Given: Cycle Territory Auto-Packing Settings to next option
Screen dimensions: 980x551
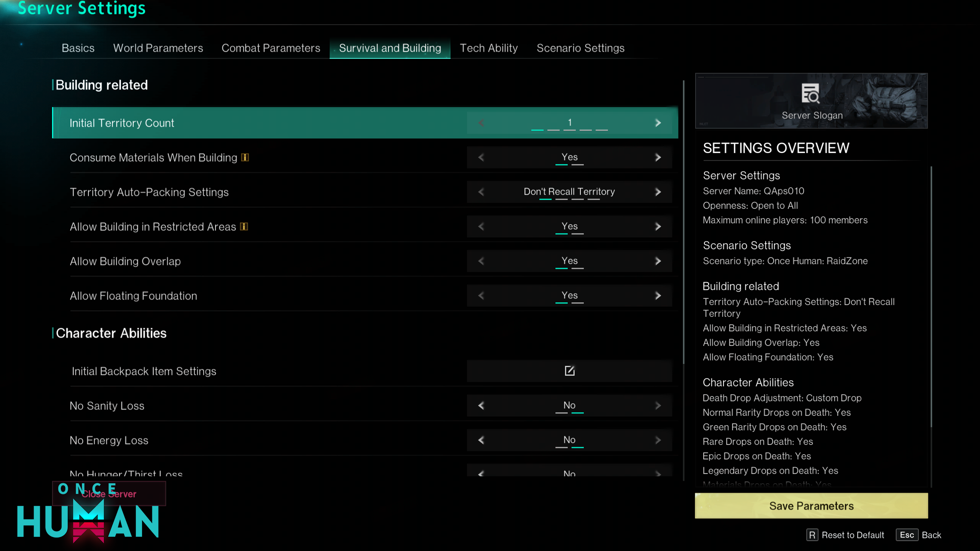Looking at the screenshot, I should tap(658, 192).
